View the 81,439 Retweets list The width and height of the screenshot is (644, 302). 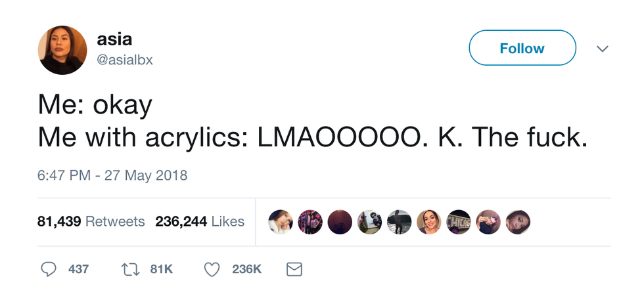pyautogui.click(x=91, y=221)
